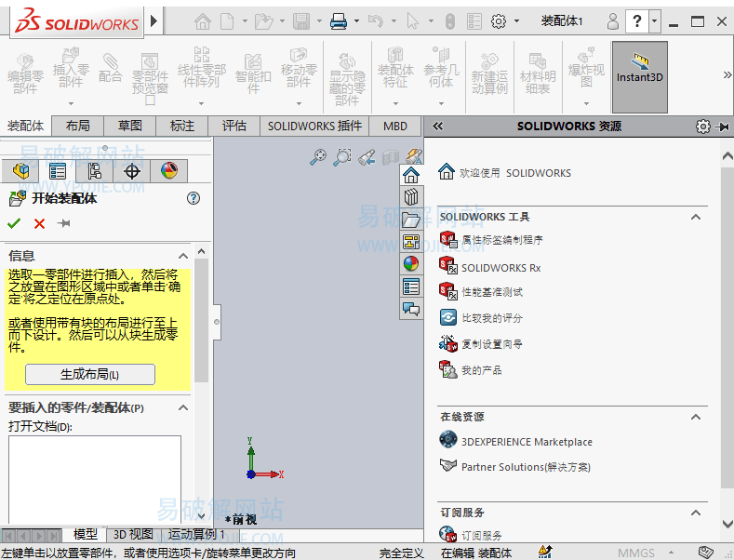Screen dimensions: 734x560
Task: Open the Appearances task pane tab
Action: click(x=411, y=264)
